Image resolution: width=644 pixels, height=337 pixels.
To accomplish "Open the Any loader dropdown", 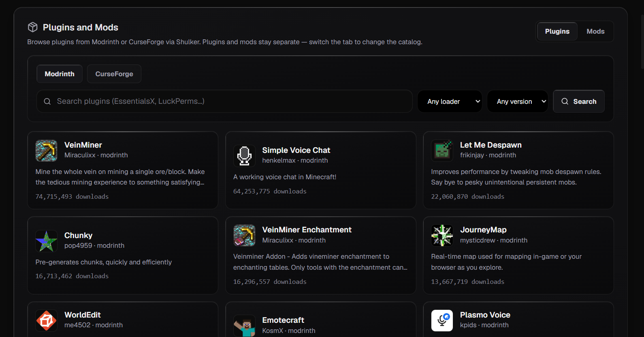I will coord(450,101).
